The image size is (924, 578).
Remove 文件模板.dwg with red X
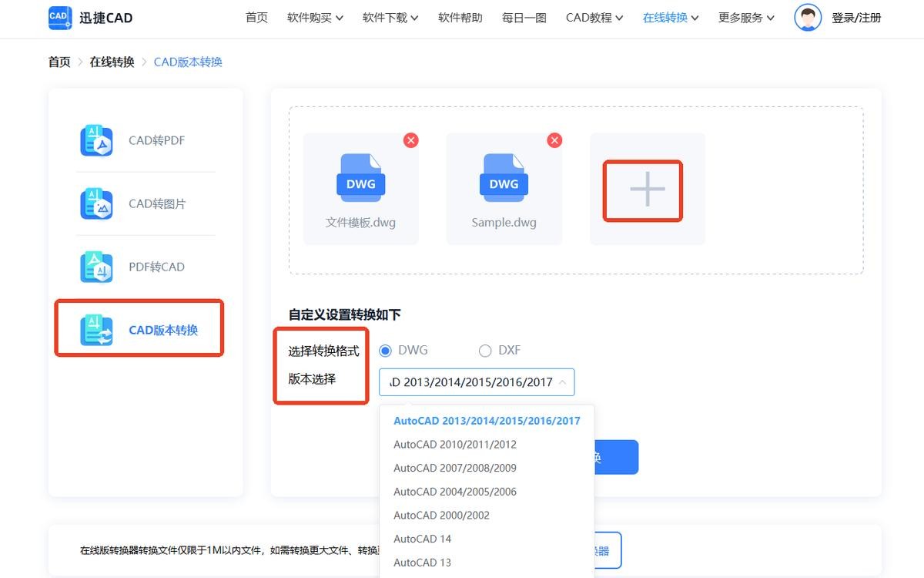point(411,139)
